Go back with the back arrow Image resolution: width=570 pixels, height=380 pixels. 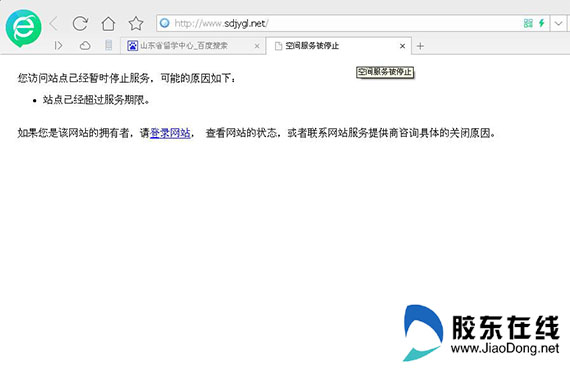coord(53,24)
